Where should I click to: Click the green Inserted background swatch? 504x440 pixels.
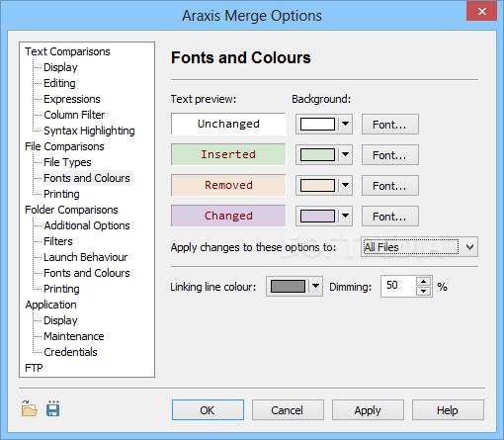(x=317, y=154)
